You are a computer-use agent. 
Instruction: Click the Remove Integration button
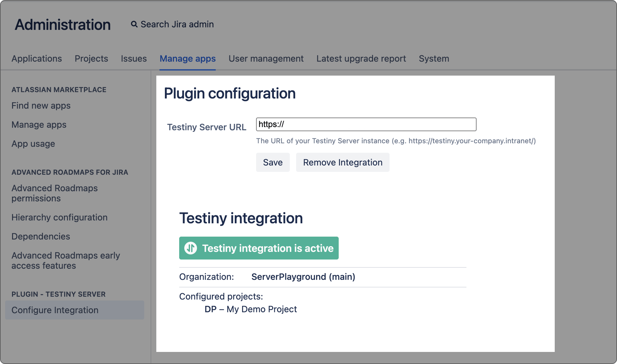[x=342, y=162]
